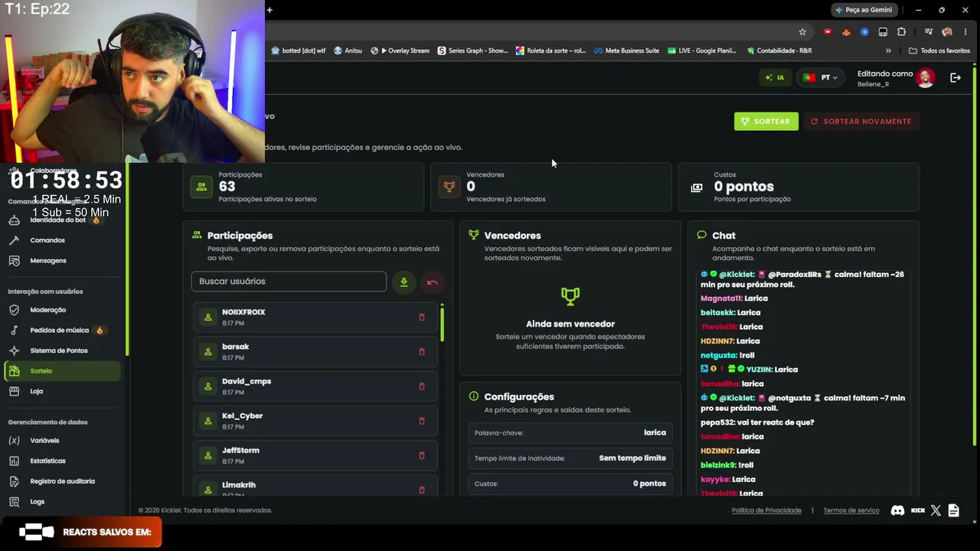The height and width of the screenshot is (551, 980).
Task: Delete the JeffStorm participation entry
Action: coord(421,455)
